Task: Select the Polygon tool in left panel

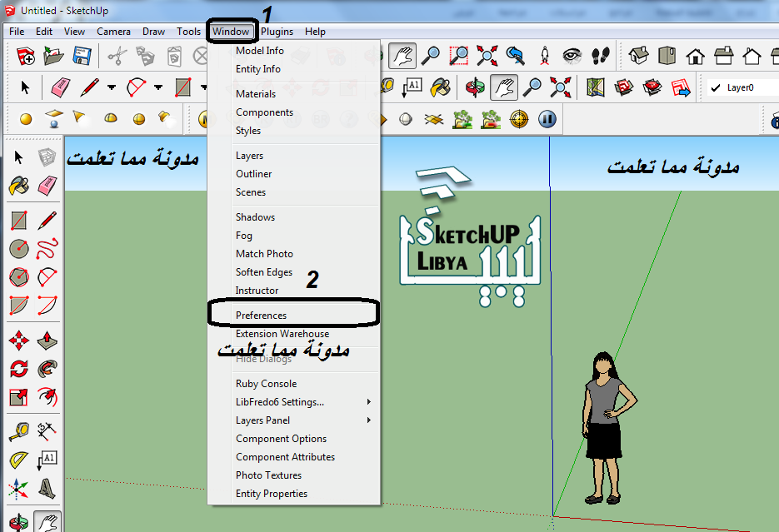Action: pyautogui.click(x=19, y=277)
